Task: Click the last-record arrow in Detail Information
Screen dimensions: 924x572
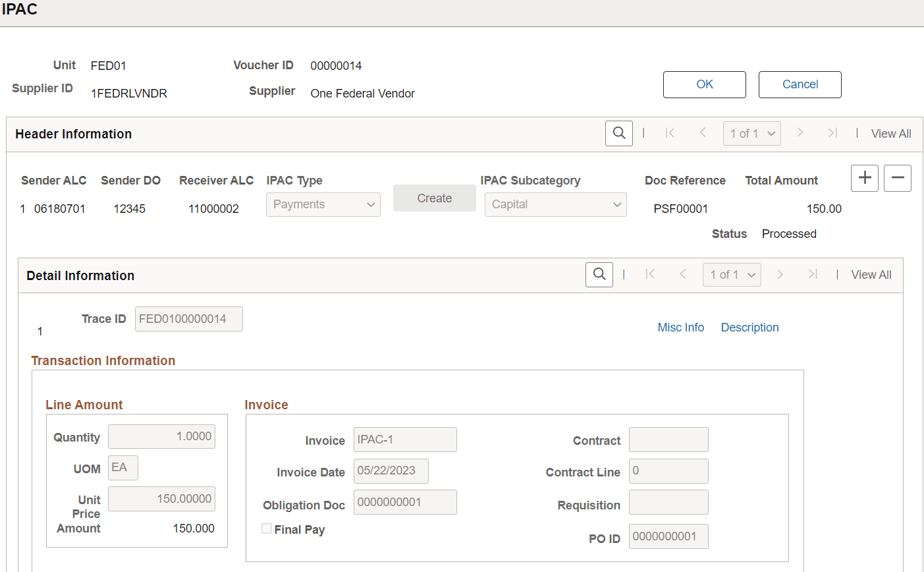Action: point(812,275)
